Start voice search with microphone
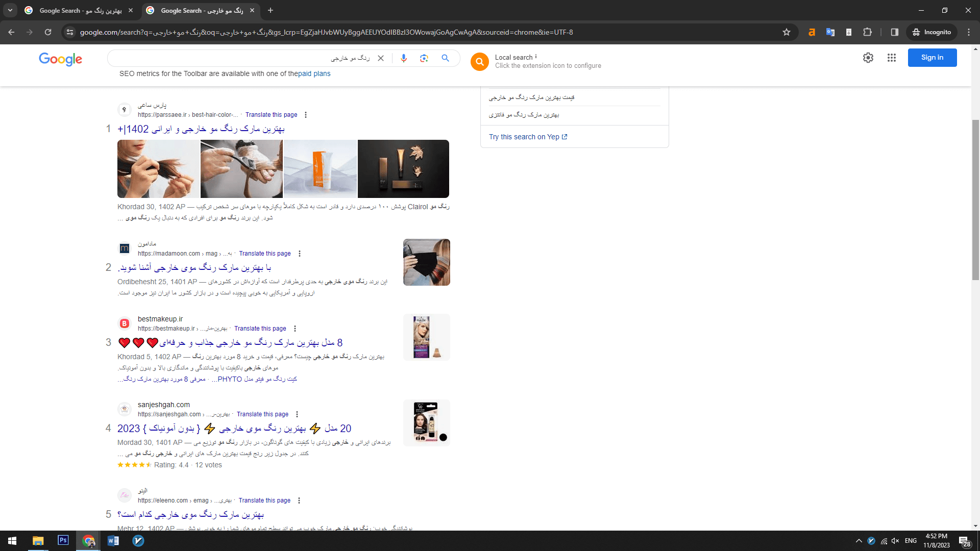 pos(404,58)
